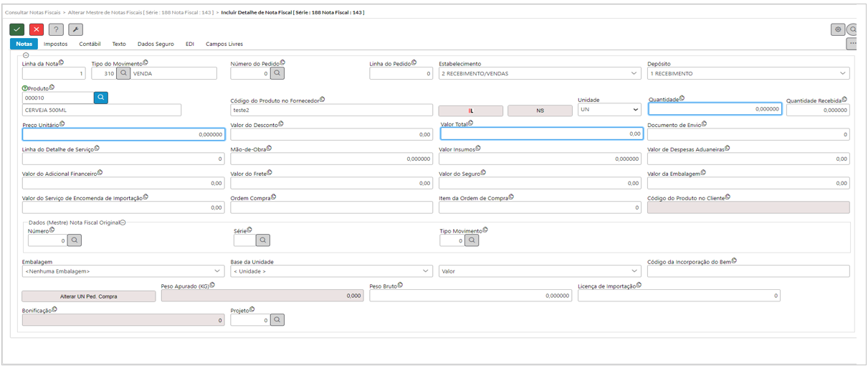The image size is (868, 366).
Task: Open the Campos Livres tab
Action: pos(224,44)
